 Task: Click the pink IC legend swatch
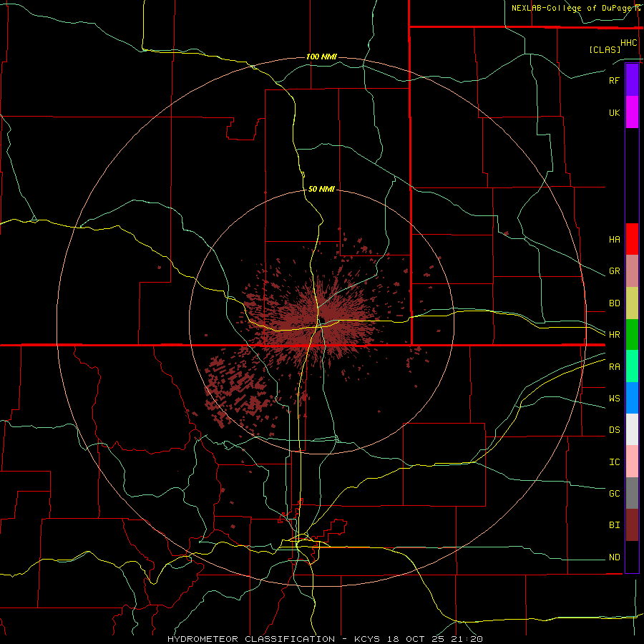coord(632,462)
